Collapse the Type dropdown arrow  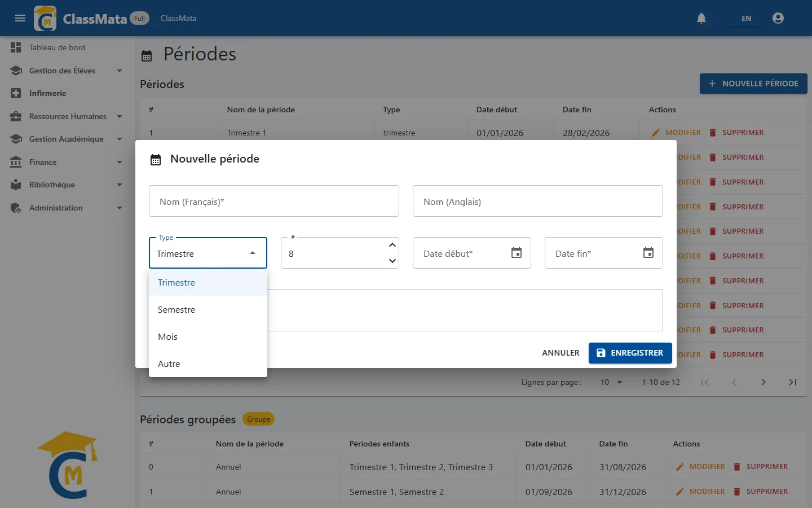click(253, 253)
